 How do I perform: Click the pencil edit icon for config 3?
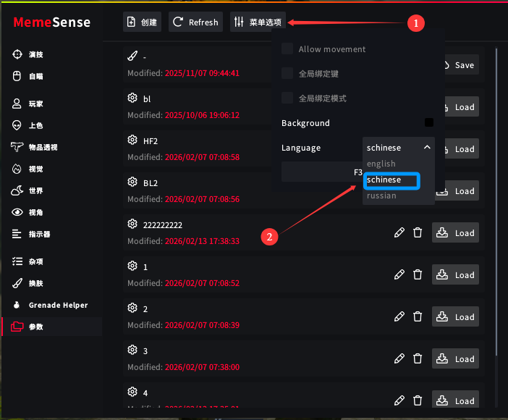pos(399,359)
